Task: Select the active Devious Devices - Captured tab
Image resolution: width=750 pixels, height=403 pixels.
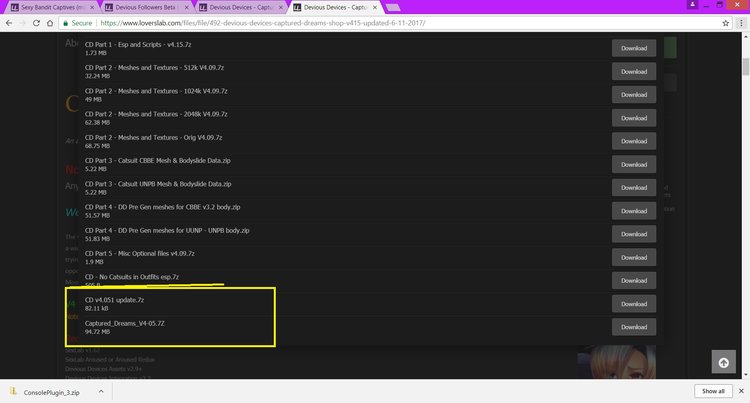Action: click(335, 7)
